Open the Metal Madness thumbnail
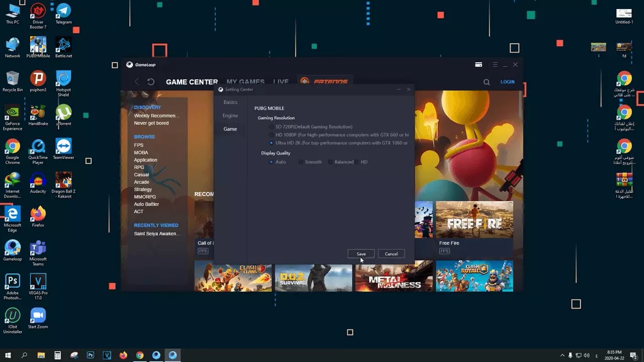 point(394,276)
